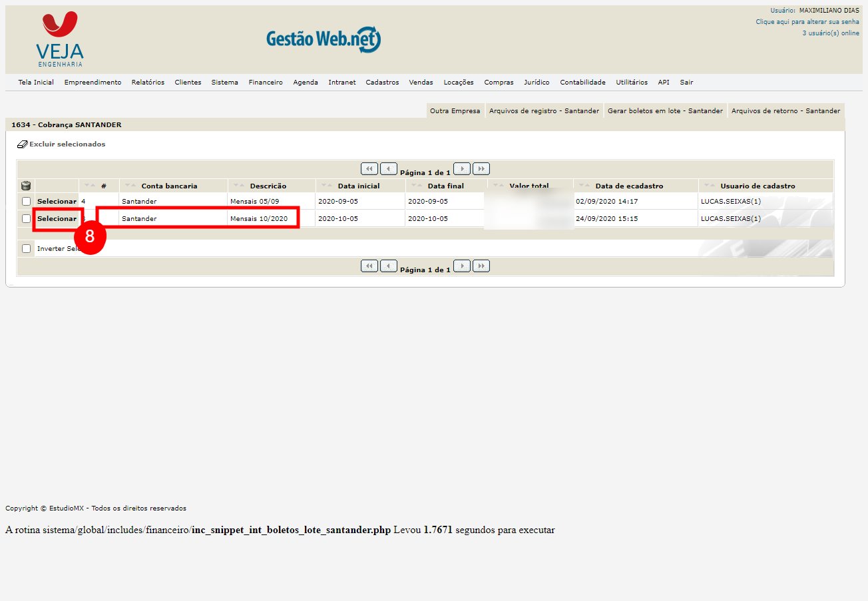Go to previous page in top pagination
Image resolution: width=868 pixels, height=601 pixels.
(x=389, y=169)
